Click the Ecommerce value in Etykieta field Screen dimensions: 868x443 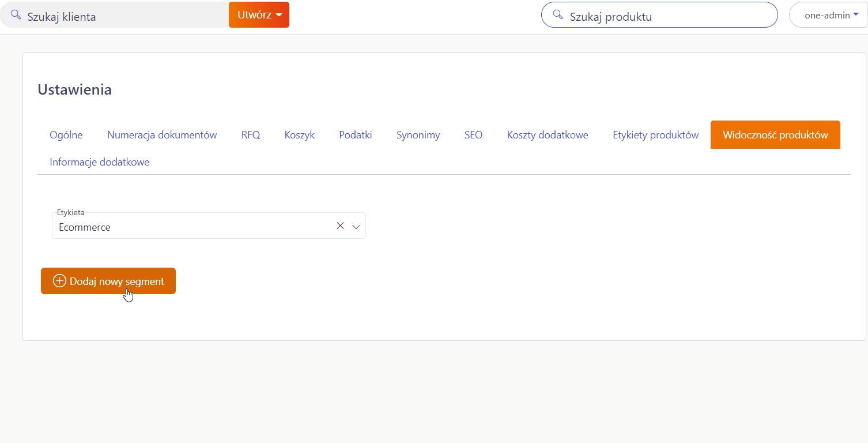[85, 227]
